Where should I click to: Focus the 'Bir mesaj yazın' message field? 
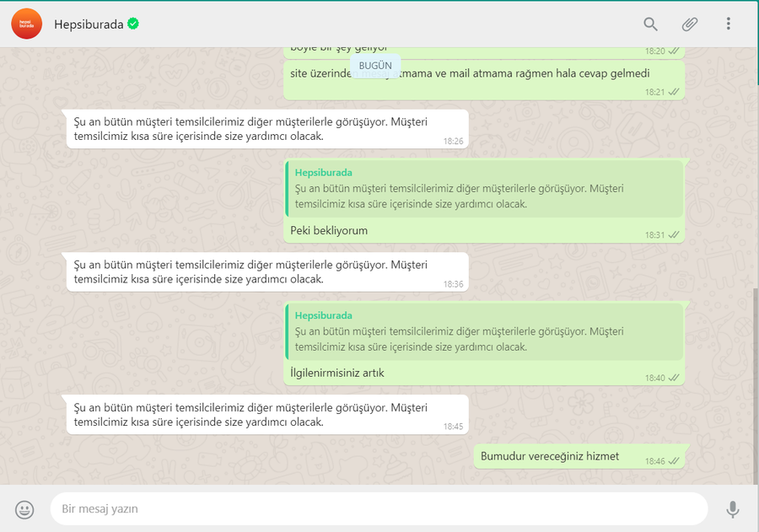pos(379,508)
